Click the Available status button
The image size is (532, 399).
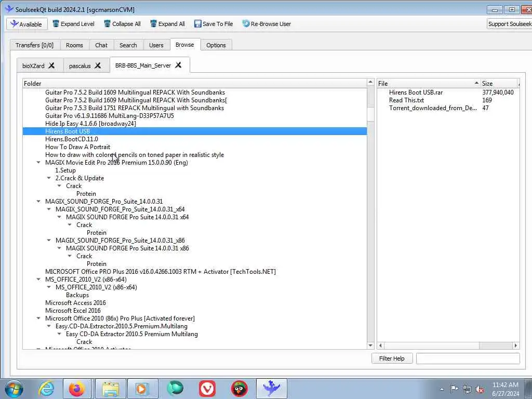(x=27, y=24)
